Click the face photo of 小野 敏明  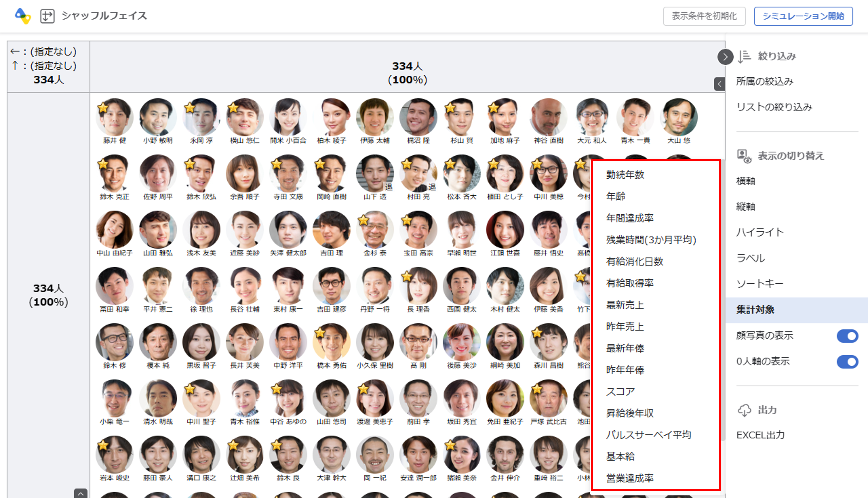pyautogui.click(x=158, y=117)
